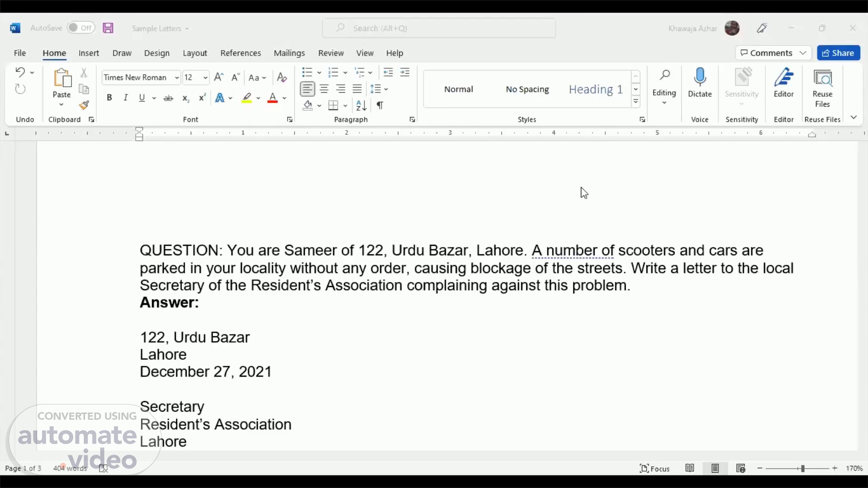This screenshot has width=868, height=488.
Task: Click the Save icon in title bar
Action: pos(108,28)
